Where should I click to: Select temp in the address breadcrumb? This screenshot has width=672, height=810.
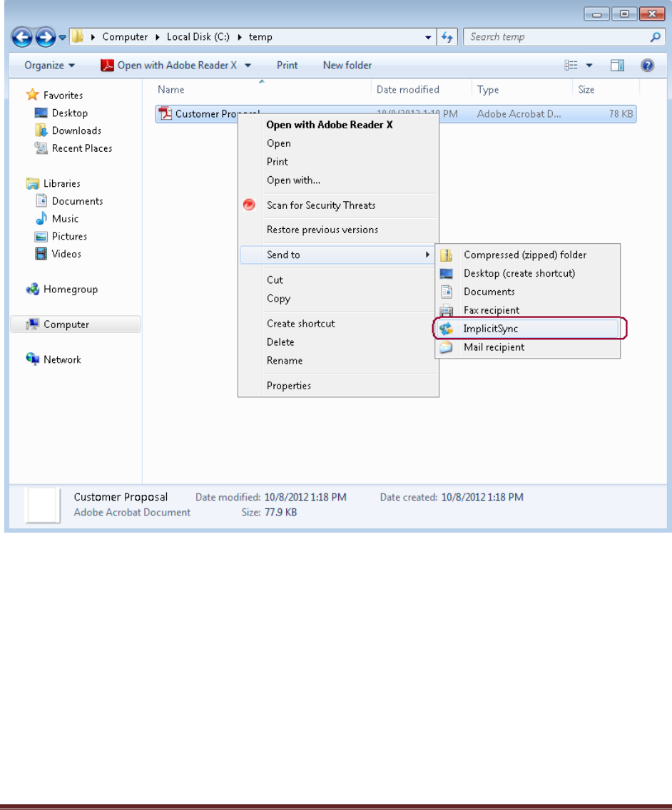click(x=260, y=37)
